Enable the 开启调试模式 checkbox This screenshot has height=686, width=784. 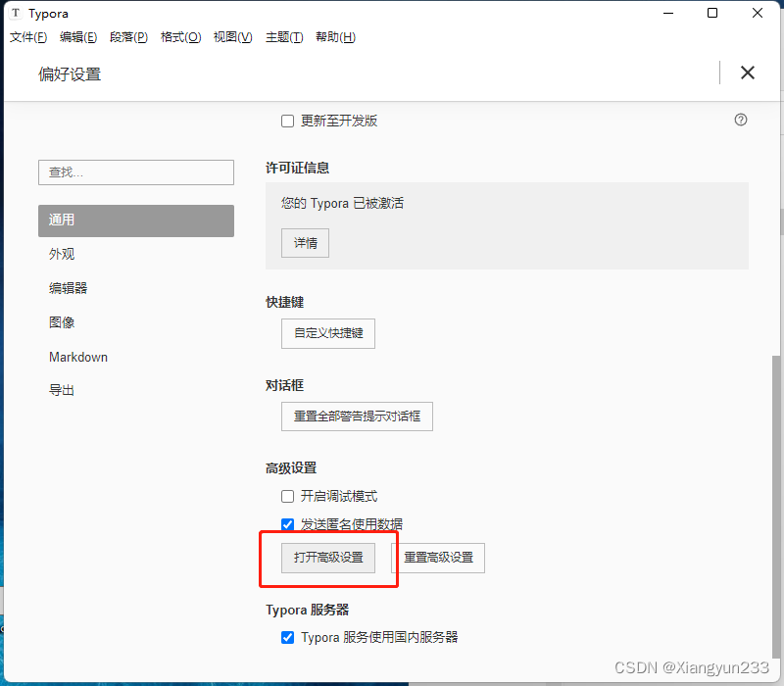click(287, 496)
